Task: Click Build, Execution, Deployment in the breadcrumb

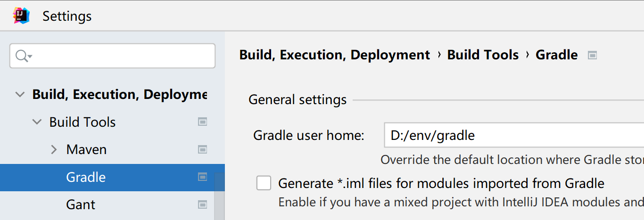Action: 335,55
